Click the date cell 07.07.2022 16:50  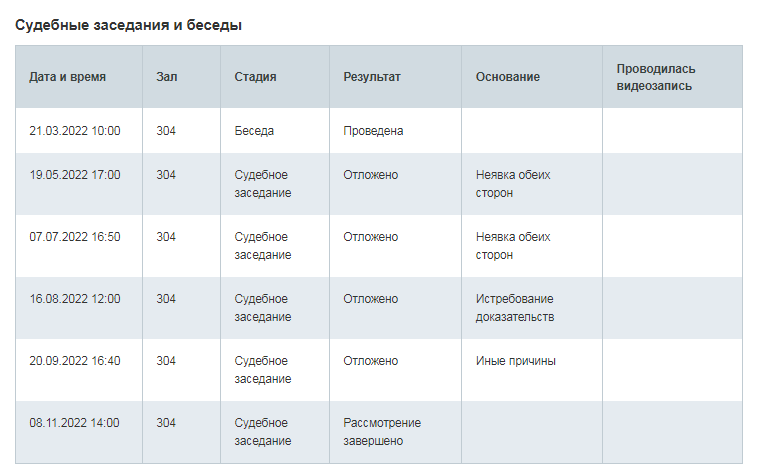75,237
